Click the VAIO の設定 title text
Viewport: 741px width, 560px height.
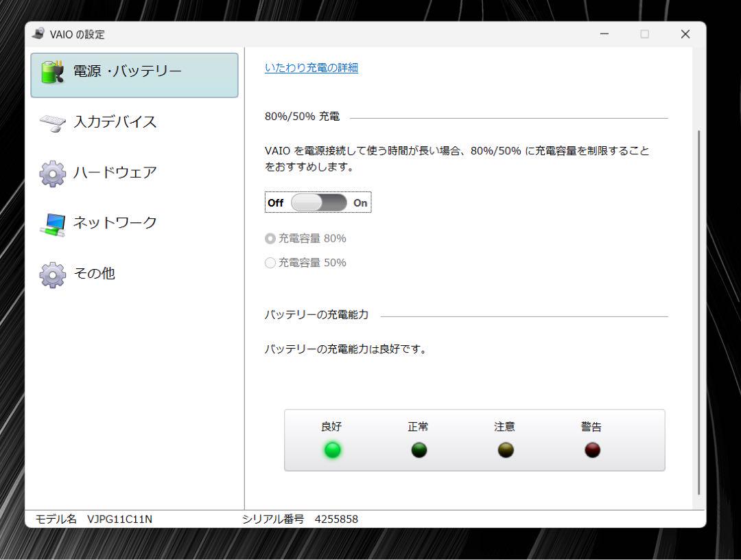(77, 34)
